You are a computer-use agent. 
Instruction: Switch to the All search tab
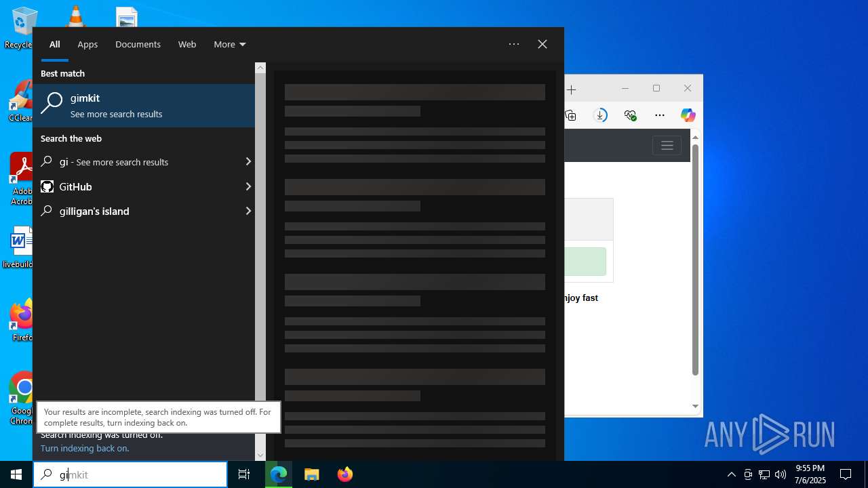[55, 45]
